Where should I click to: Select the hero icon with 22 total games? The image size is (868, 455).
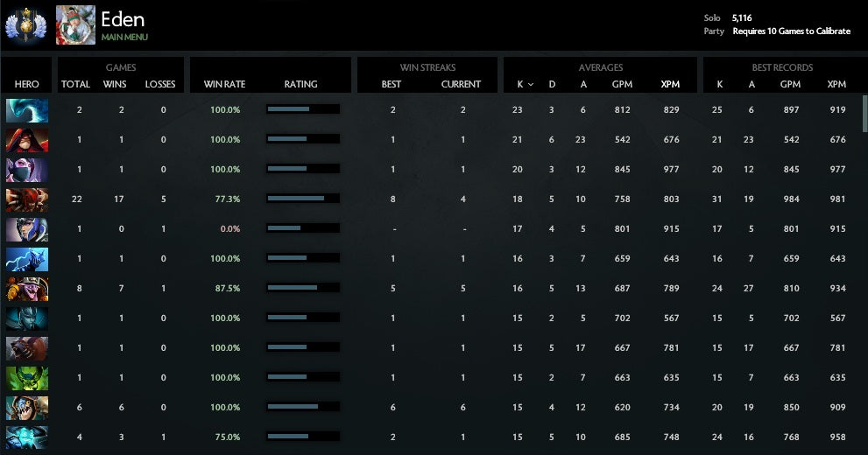27,199
